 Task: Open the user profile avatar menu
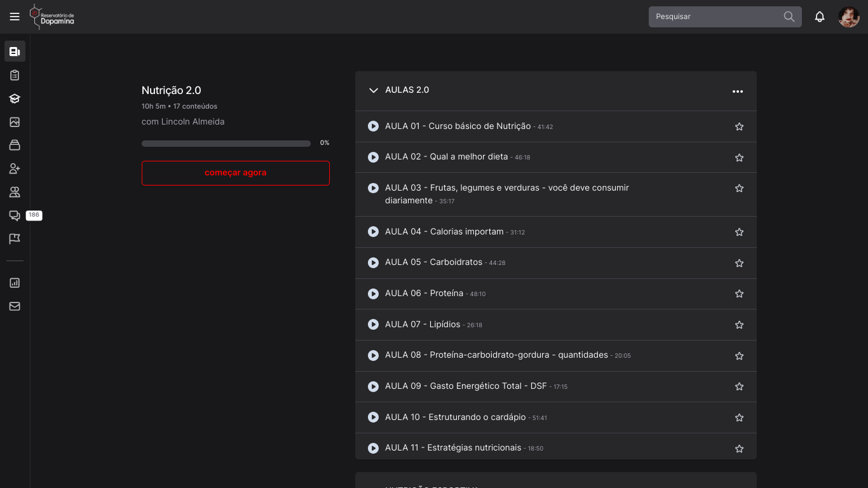click(848, 17)
